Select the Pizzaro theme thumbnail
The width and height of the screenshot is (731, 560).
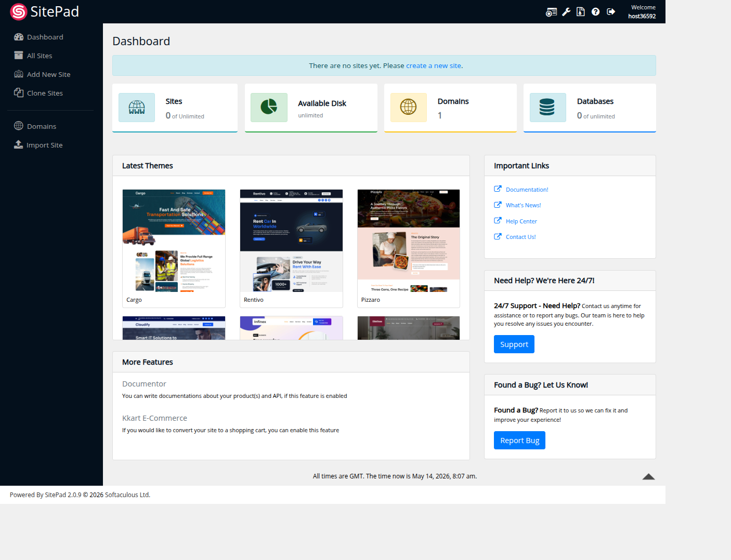pyautogui.click(x=409, y=241)
